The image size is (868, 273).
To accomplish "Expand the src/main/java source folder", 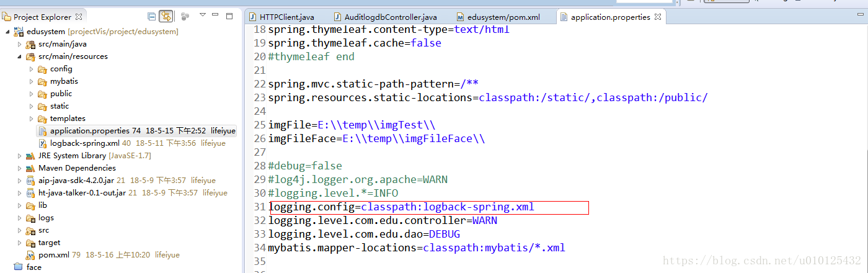I will point(19,44).
